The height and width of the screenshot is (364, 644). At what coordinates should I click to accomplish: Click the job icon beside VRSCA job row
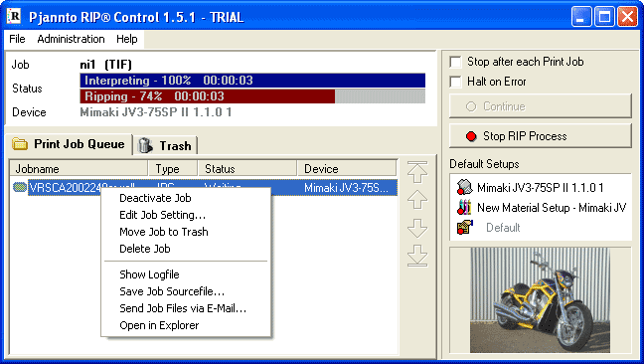(x=20, y=187)
